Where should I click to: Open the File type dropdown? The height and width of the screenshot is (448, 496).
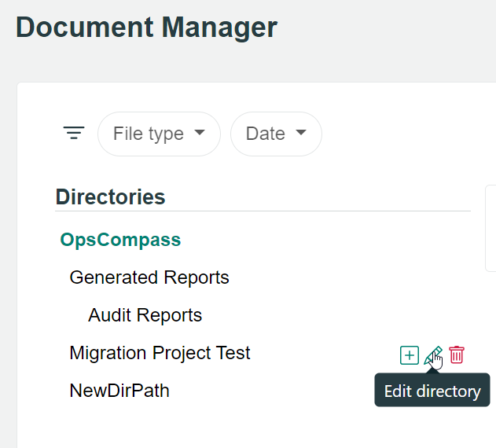click(x=159, y=134)
